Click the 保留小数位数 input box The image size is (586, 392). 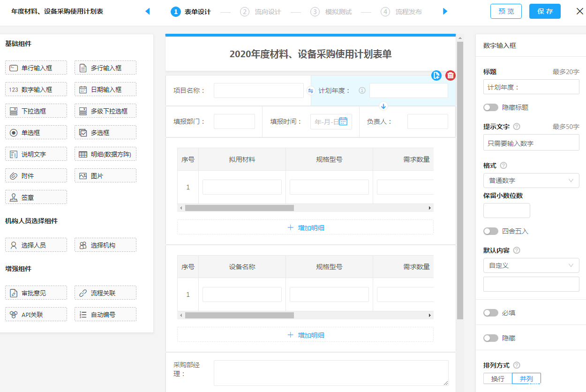[x=507, y=211]
